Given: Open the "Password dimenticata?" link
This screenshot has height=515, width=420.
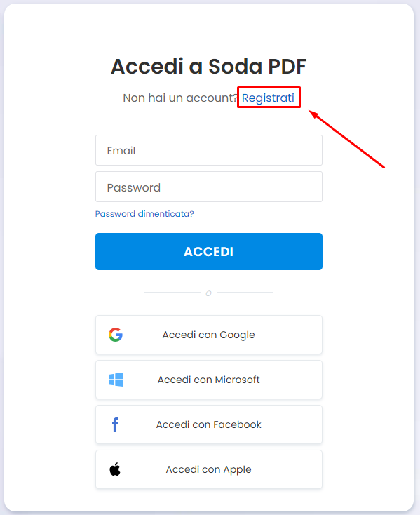Looking at the screenshot, I should click(x=144, y=214).
